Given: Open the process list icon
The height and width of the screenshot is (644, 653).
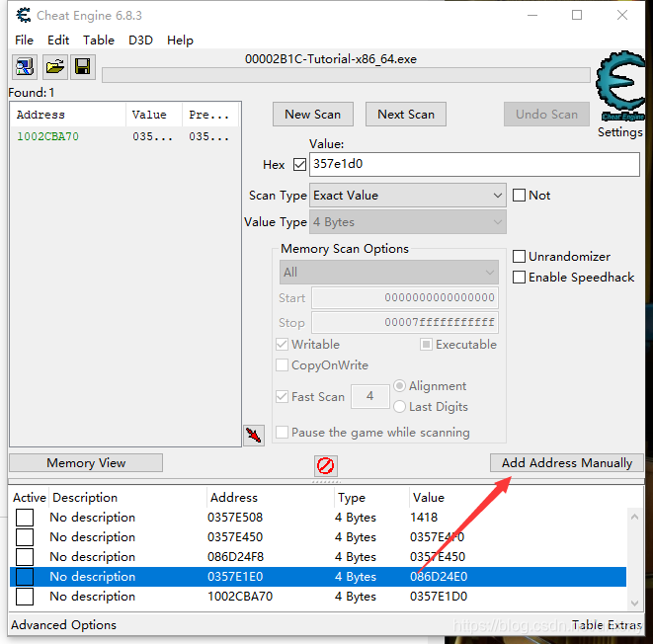Looking at the screenshot, I should point(25,67).
